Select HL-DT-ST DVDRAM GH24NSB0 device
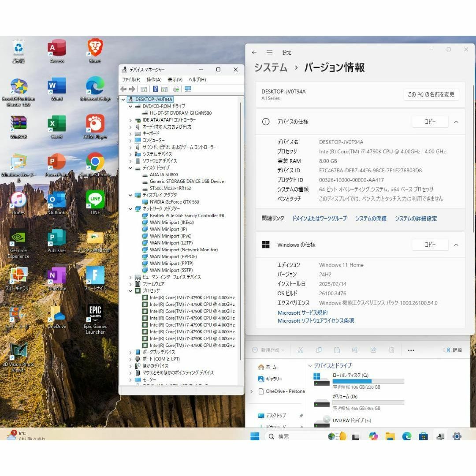The height and width of the screenshot is (476, 476). 181,113
